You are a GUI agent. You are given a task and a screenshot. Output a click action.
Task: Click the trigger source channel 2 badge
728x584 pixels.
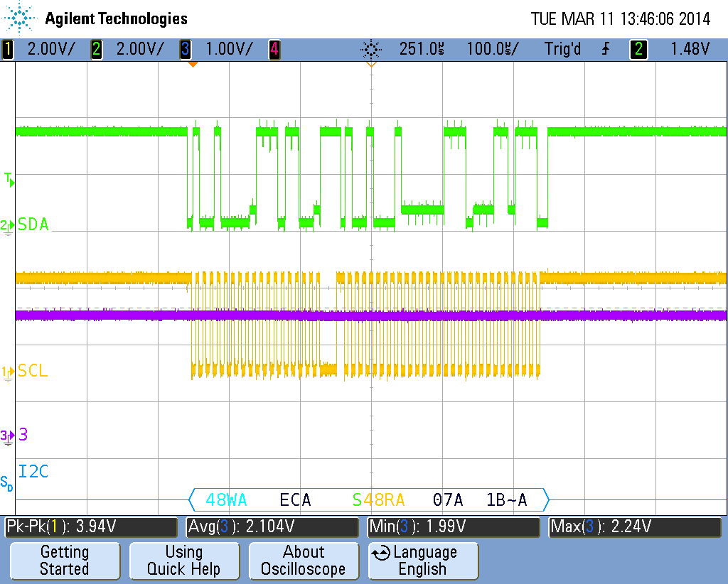coord(638,49)
